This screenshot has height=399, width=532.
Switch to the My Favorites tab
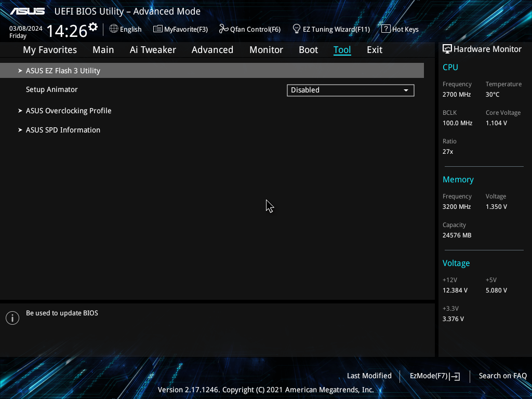[x=50, y=50]
